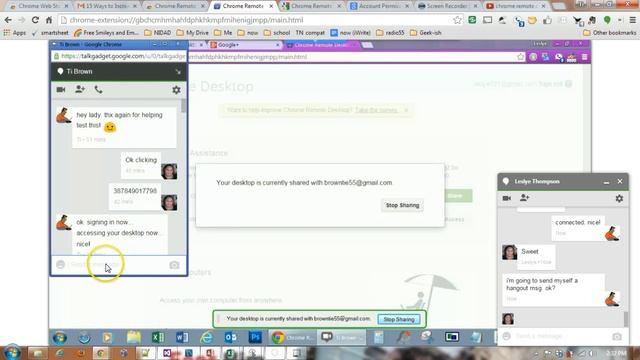Open Free Smileys and Em... bookmark
This screenshot has height=360, width=640.
(107, 33)
